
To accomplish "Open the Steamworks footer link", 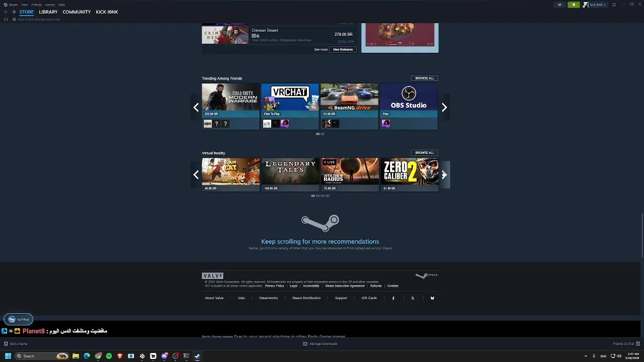I will (268, 298).
